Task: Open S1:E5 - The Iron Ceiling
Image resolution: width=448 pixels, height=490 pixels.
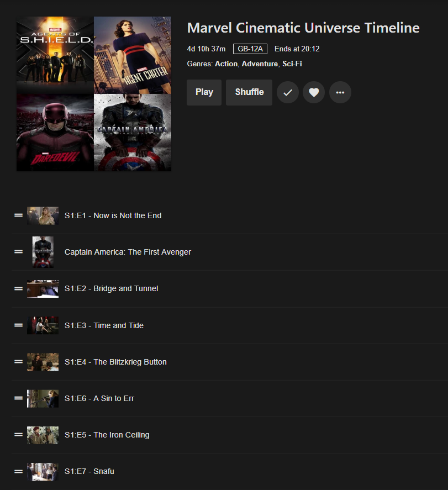Action: (x=107, y=435)
